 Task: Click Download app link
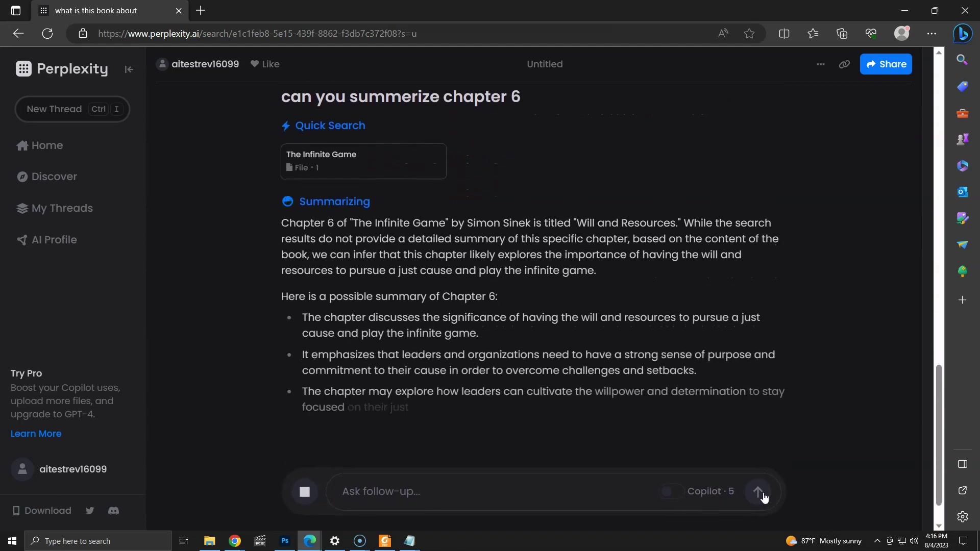[x=42, y=511]
